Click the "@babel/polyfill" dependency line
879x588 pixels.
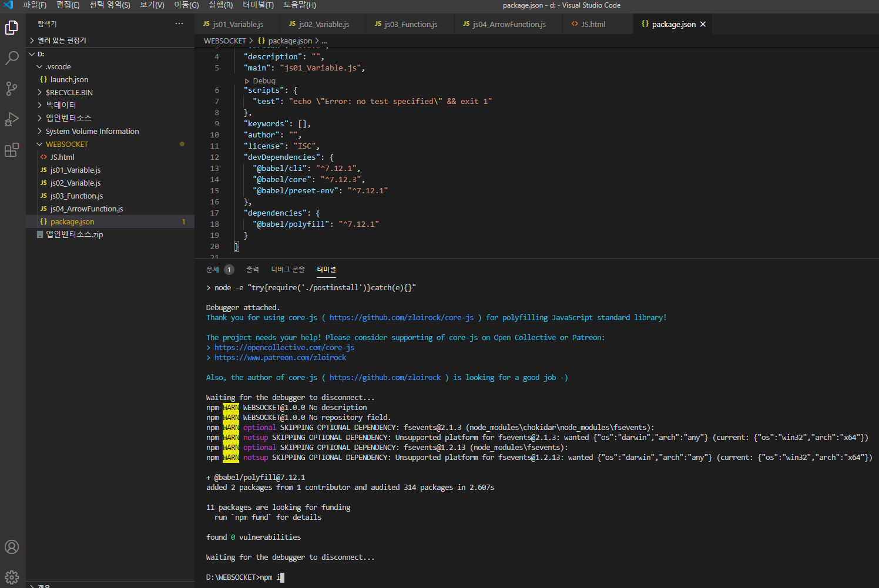coord(316,224)
